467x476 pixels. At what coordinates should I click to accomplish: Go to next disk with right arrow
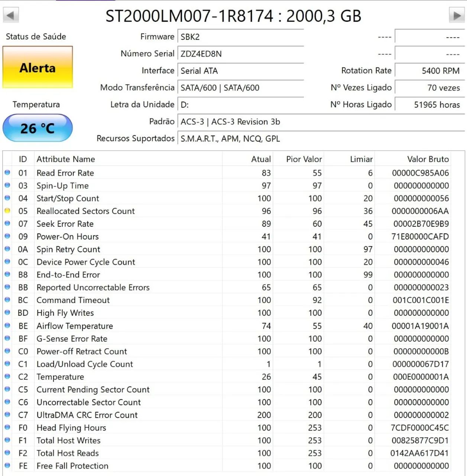click(x=457, y=16)
